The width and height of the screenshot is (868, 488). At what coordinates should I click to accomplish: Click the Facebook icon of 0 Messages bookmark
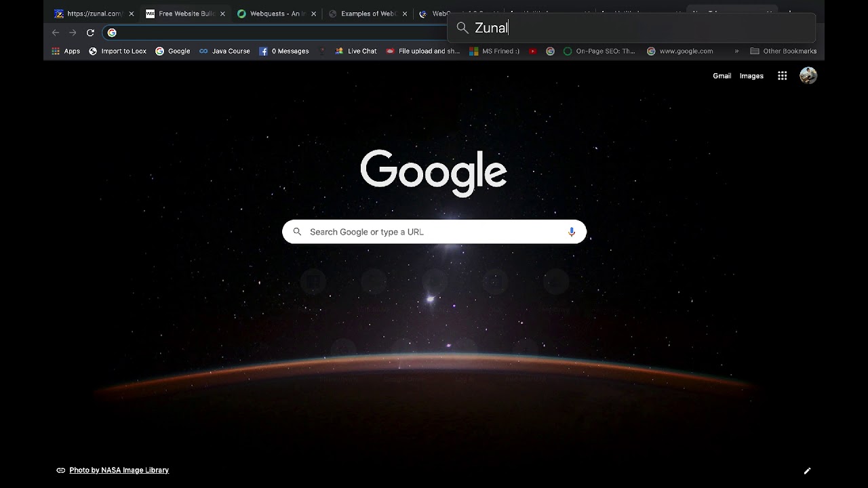(x=263, y=51)
